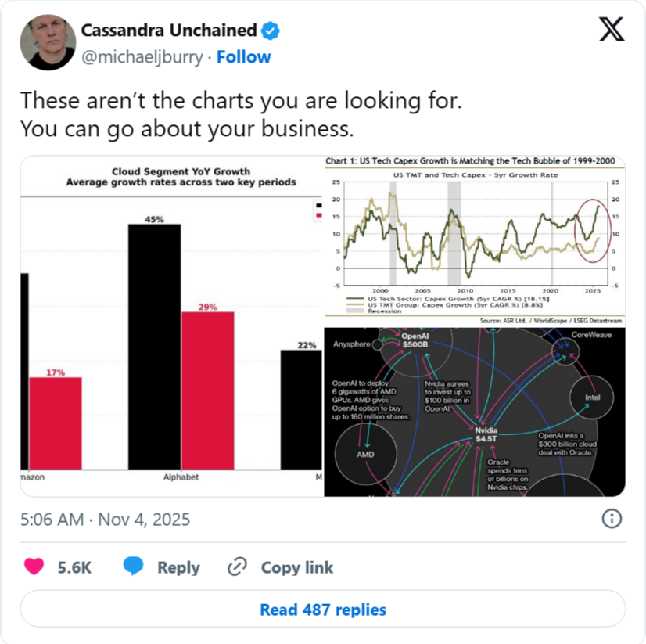Open Cassandra Unchained profile avatar
The width and height of the screenshot is (646, 644).
click(48, 42)
